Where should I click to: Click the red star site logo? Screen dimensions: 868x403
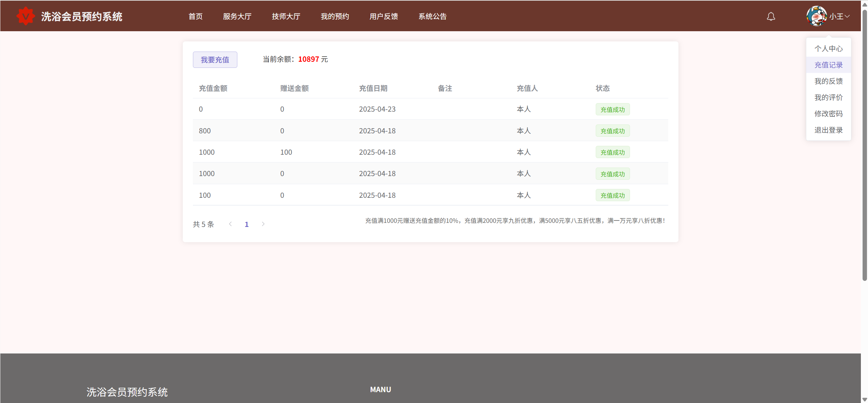point(26,16)
